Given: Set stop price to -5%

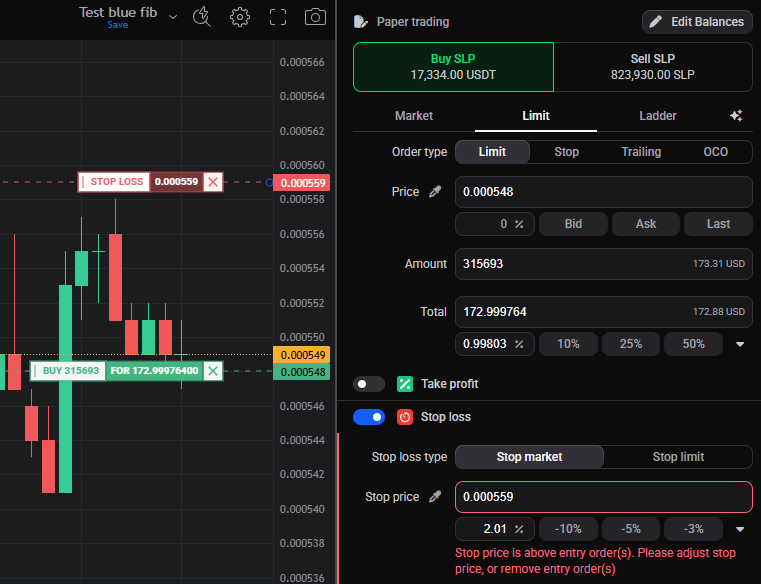Looking at the screenshot, I should [x=631, y=529].
